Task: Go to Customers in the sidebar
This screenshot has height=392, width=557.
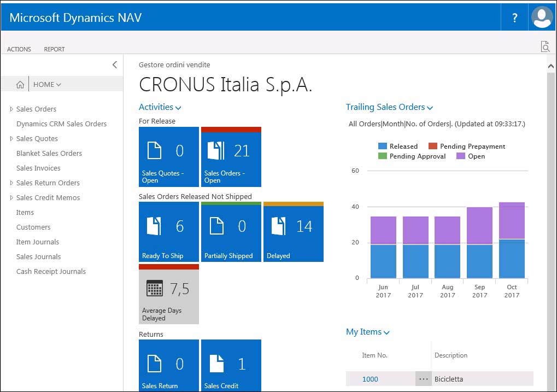Action: pos(33,227)
